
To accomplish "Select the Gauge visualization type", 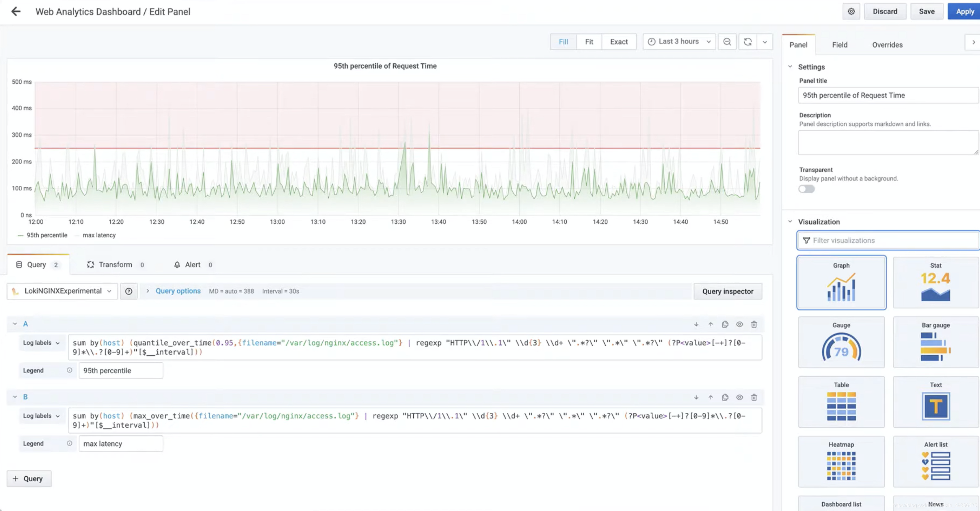I will (x=841, y=343).
